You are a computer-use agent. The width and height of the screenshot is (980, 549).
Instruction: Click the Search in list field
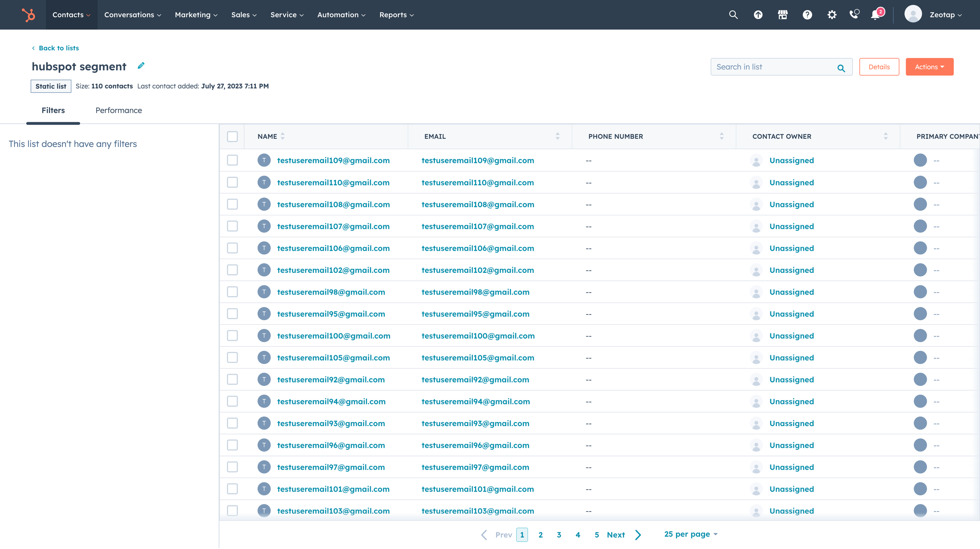pos(774,67)
